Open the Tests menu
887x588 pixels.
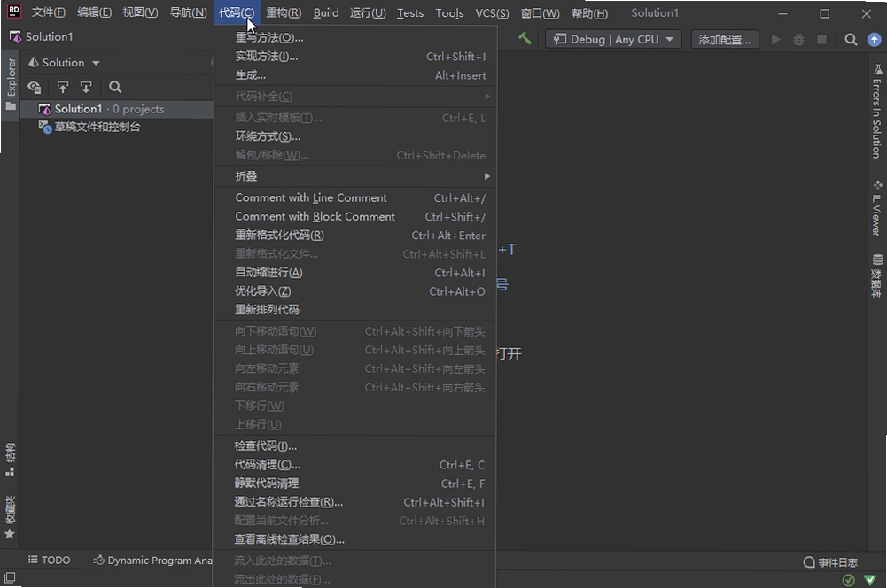coord(410,12)
